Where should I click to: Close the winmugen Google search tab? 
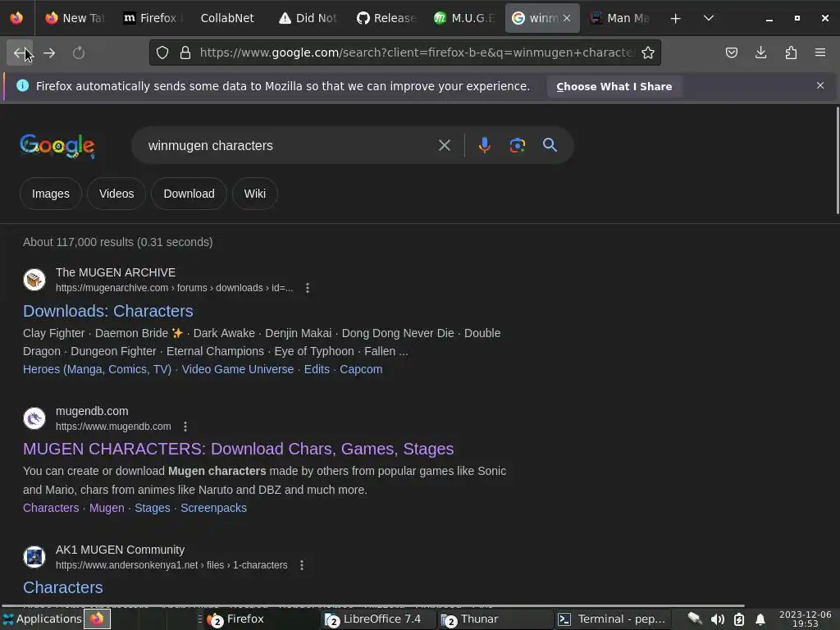point(567,18)
